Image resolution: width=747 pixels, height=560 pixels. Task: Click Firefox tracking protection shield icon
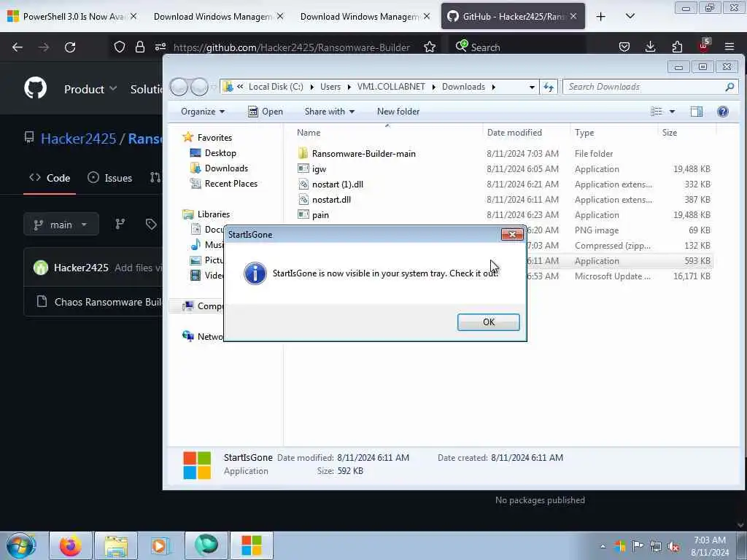tap(119, 47)
